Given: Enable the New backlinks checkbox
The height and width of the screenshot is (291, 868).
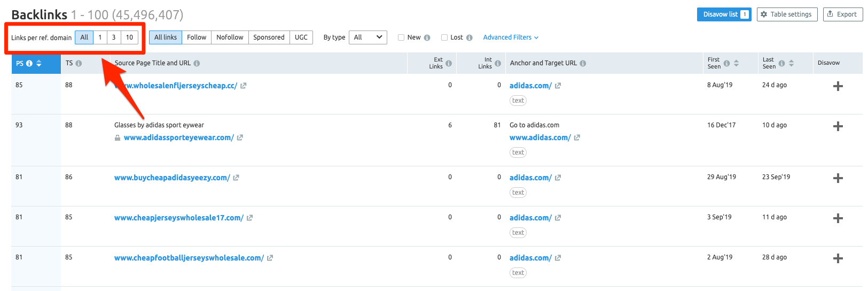Looking at the screenshot, I should 401,37.
